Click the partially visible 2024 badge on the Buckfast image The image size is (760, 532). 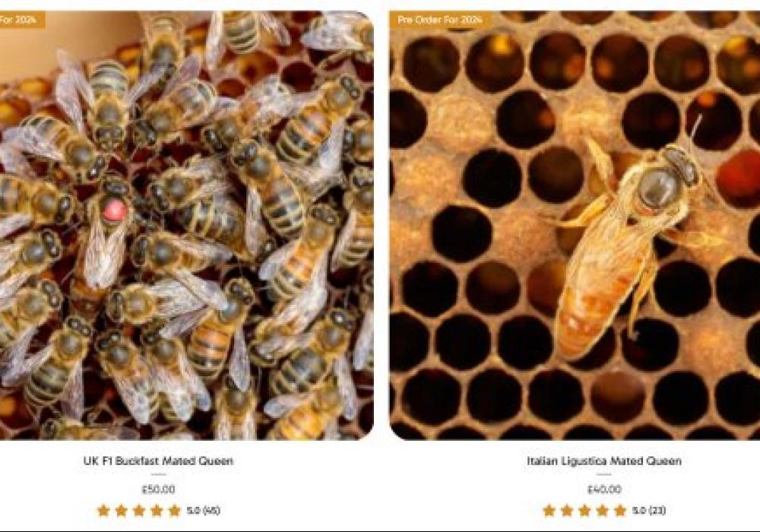[22, 20]
